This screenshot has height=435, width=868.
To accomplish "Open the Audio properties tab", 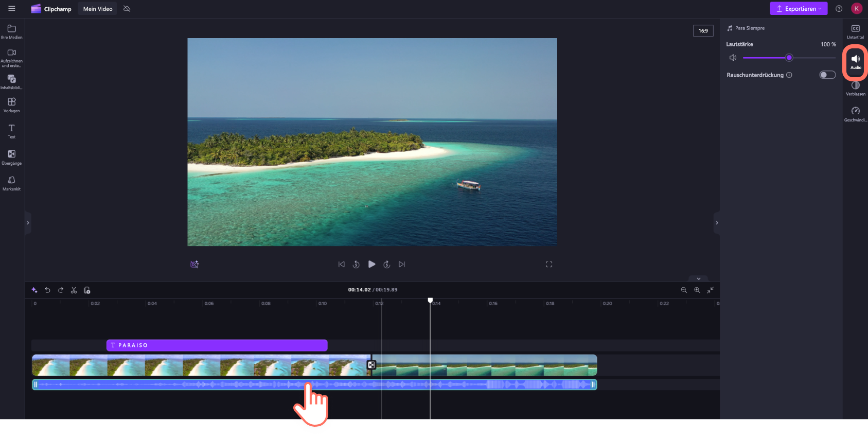I will 856,62.
